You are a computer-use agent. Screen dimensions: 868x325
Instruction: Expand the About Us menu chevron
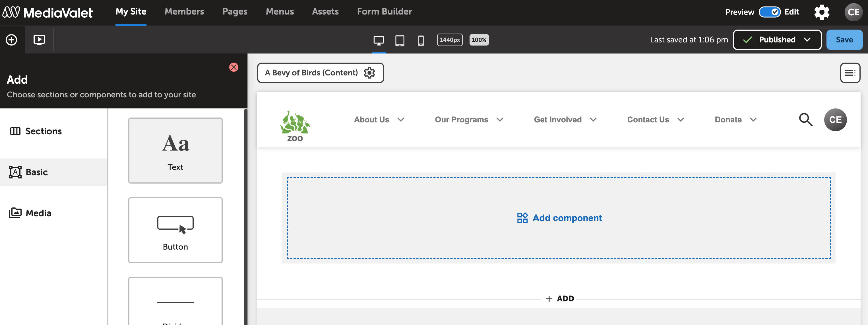[x=401, y=120]
